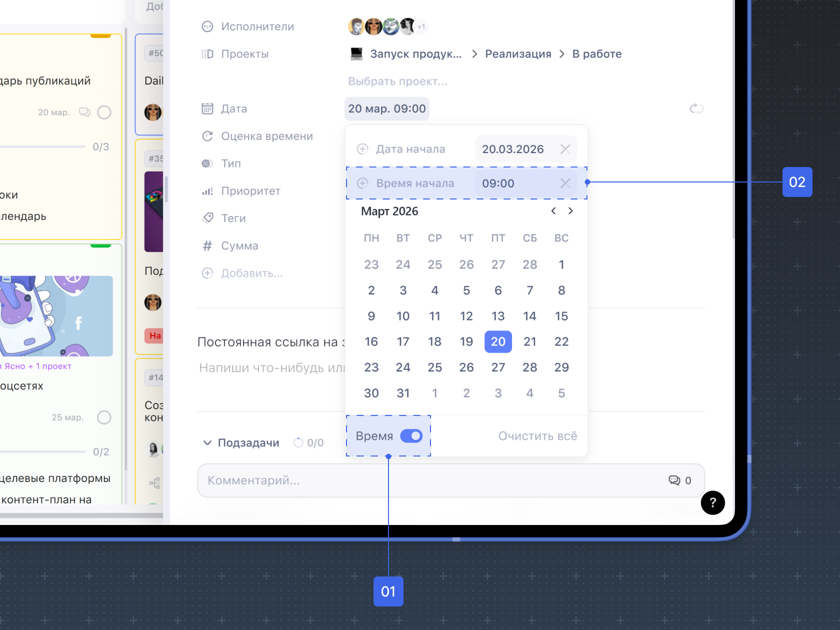The image size is (840, 630).
Task: Click Очистить всё to clear dates
Action: coord(537,436)
